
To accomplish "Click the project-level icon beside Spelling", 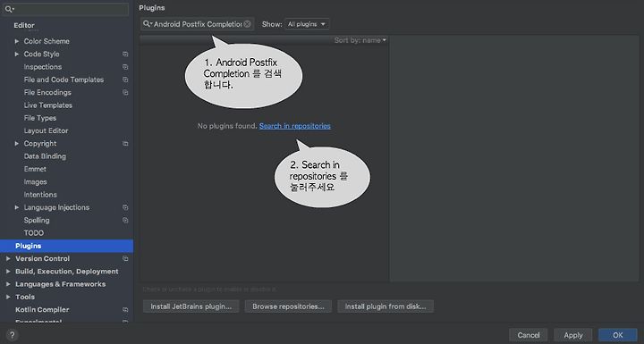I will (125, 221).
